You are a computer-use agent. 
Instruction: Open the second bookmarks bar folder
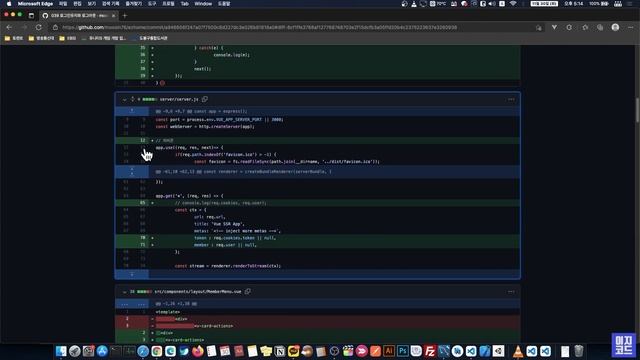[x=41, y=38]
